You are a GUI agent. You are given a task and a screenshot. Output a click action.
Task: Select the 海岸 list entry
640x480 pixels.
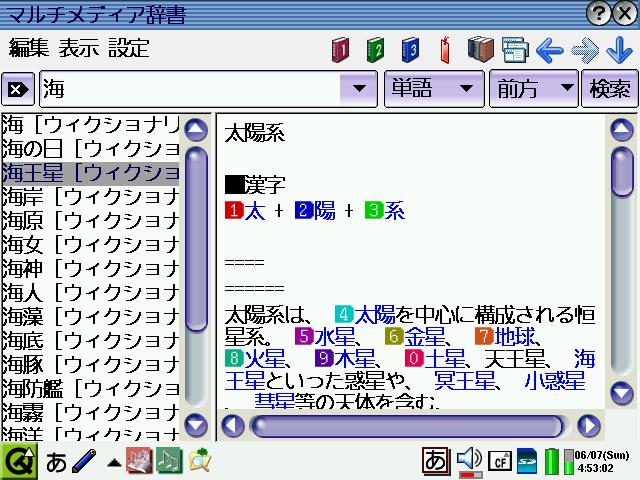91,197
